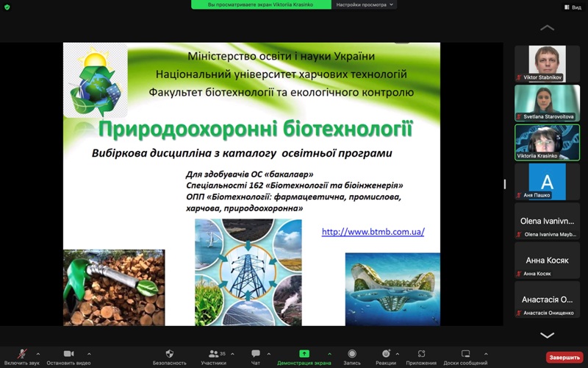The width and height of the screenshot is (588, 368).
Task: Select Olena Ivanivna participant tile
Action: 547,221
